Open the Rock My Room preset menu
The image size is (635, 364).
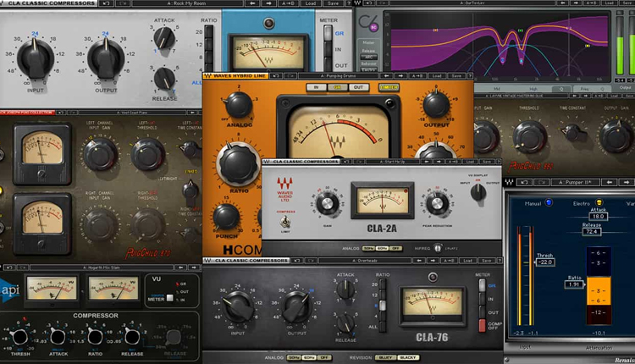click(187, 3)
